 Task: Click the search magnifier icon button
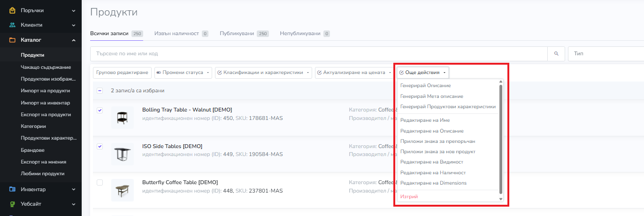pyautogui.click(x=556, y=54)
